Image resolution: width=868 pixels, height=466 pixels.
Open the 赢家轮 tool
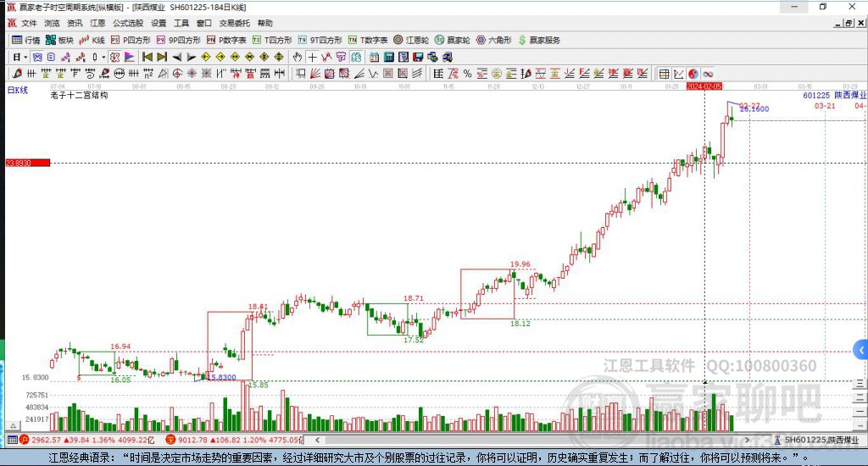453,40
